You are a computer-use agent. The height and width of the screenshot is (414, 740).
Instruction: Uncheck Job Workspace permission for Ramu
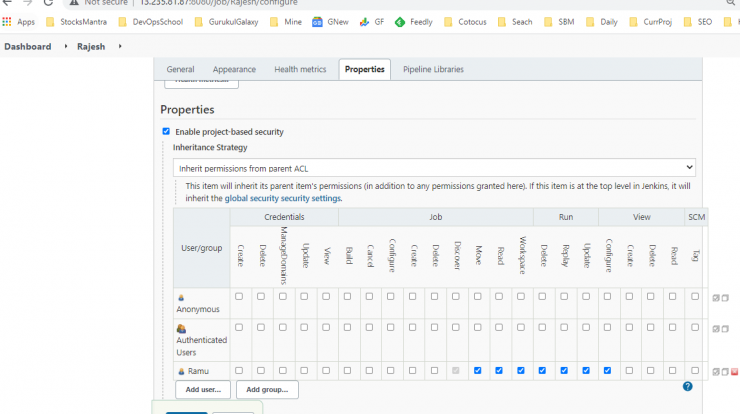pos(521,371)
